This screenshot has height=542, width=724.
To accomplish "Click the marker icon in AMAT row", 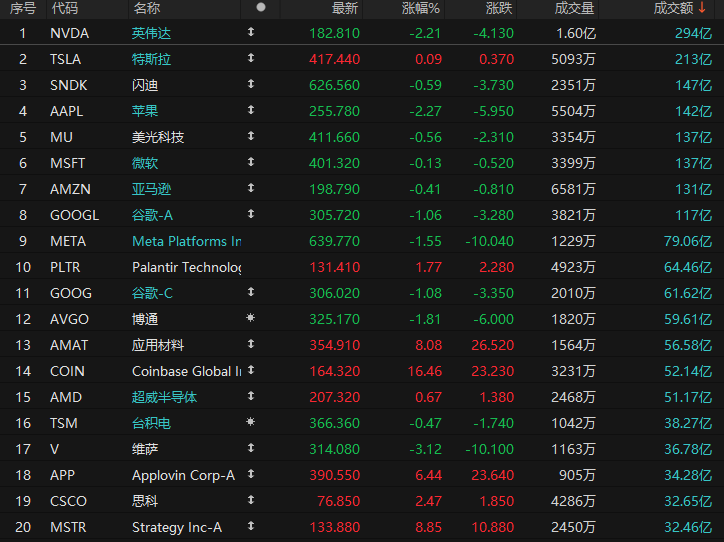I will click(251, 344).
